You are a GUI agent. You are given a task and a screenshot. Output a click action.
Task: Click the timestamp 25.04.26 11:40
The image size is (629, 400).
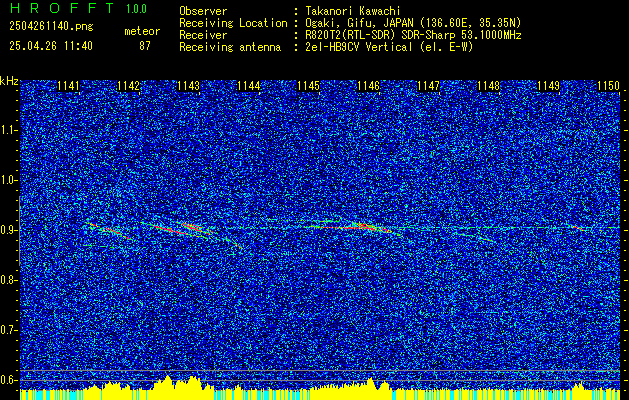tap(51, 46)
